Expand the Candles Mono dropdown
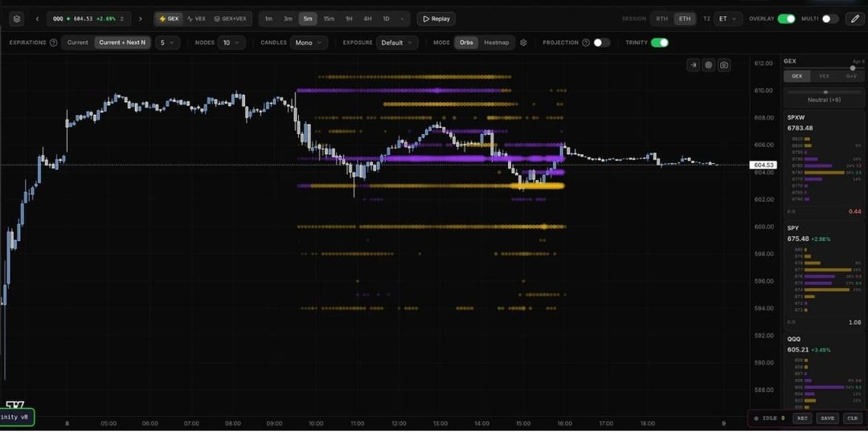This screenshot has height=433, width=868. click(309, 43)
